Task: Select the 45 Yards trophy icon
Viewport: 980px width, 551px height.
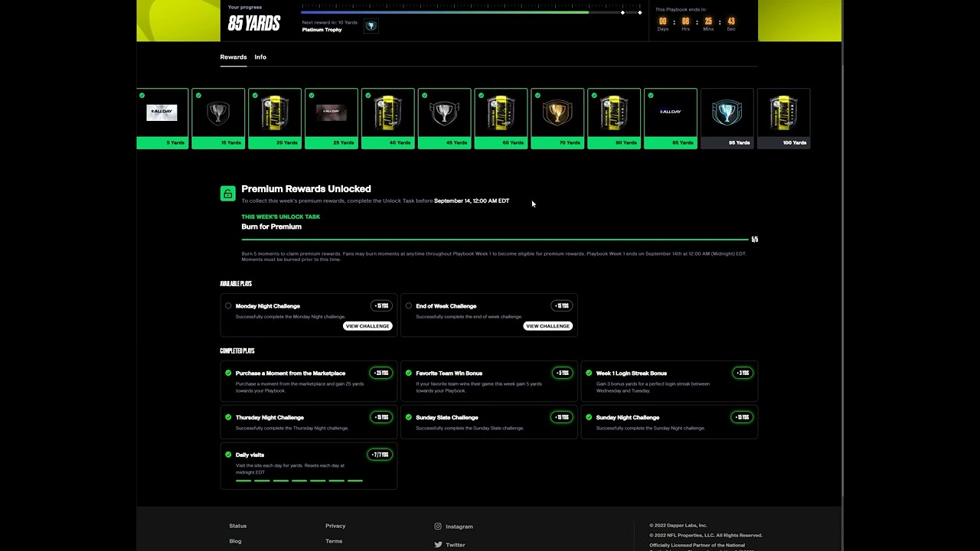Action: click(x=445, y=113)
